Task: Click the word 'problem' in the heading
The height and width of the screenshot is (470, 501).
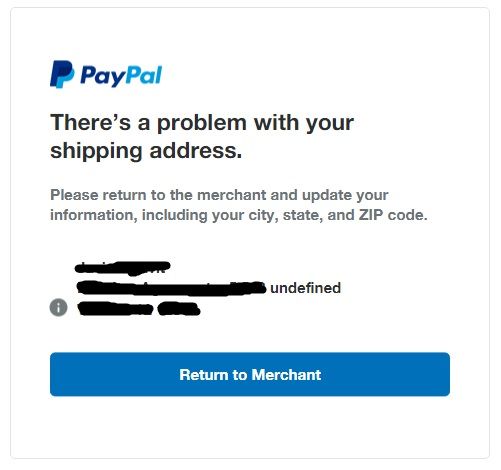Action: coord(202,124)
